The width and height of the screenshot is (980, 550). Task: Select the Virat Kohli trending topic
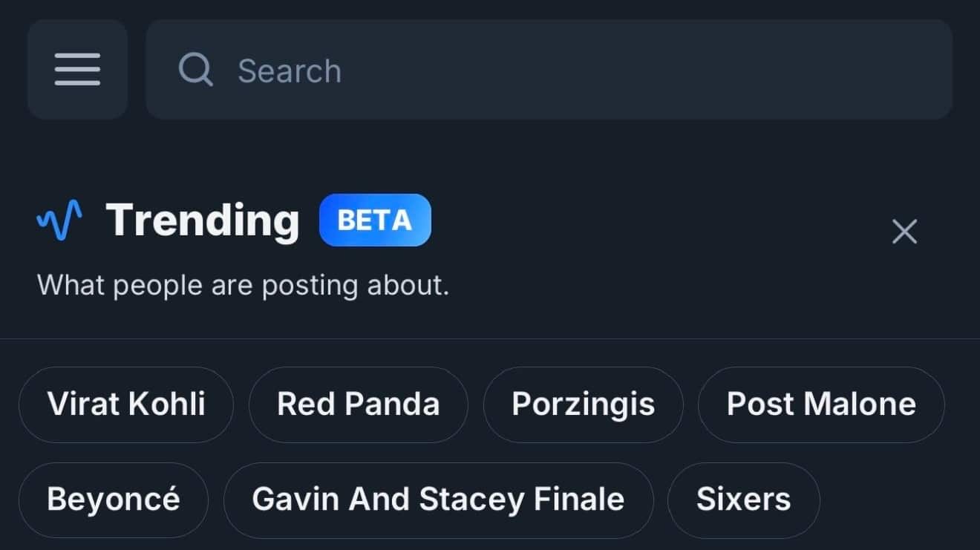(126, 404)
